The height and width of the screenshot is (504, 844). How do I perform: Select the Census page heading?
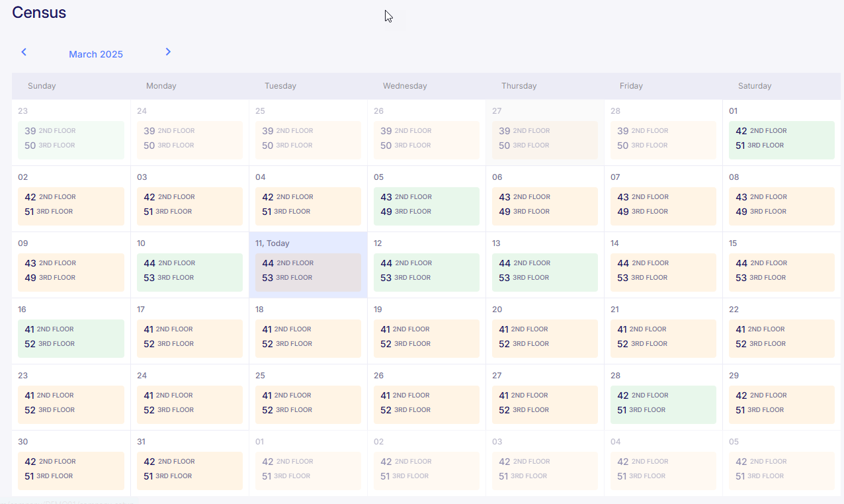[x=39, y=12]
